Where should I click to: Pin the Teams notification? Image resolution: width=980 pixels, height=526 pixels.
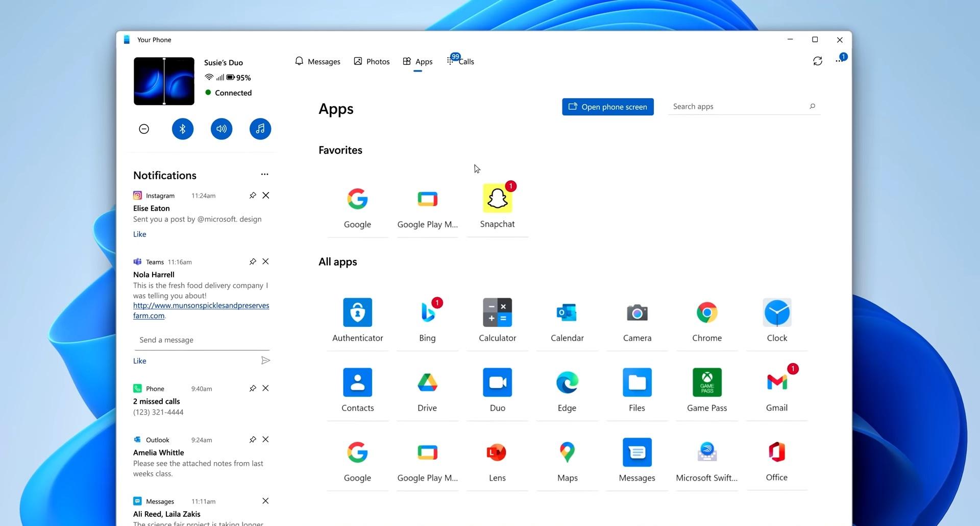pos(253,262)
